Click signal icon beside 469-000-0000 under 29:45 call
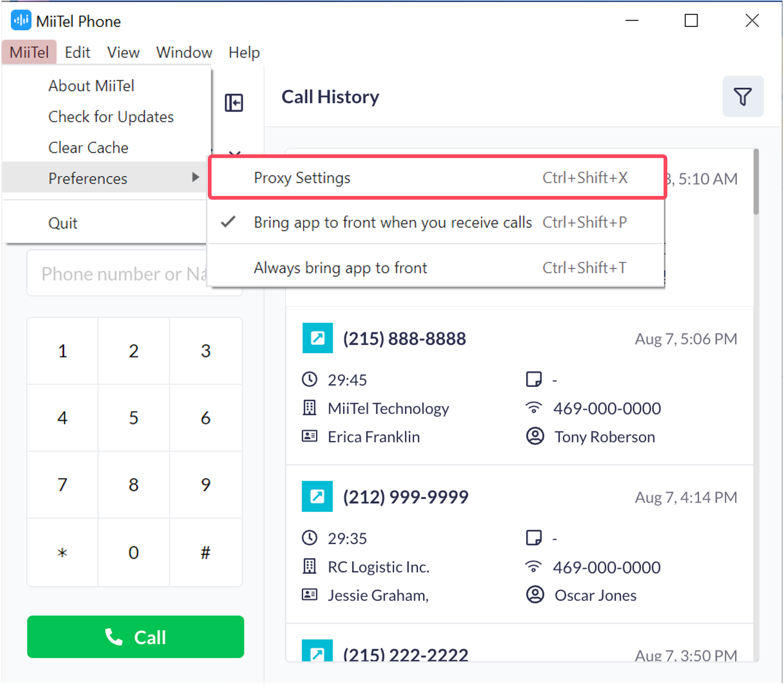This screenshot has height=684, width=784. point(533,408)
